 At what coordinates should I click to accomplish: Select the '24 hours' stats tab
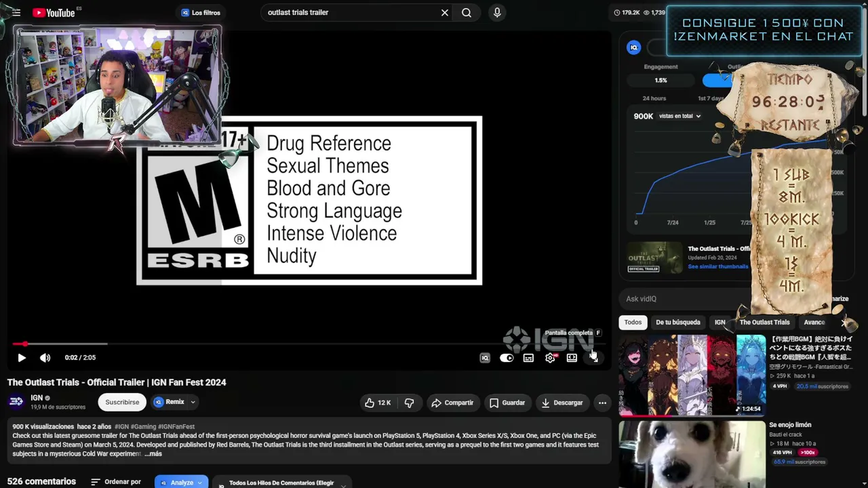pyautogui.click(x=654, y=98)
